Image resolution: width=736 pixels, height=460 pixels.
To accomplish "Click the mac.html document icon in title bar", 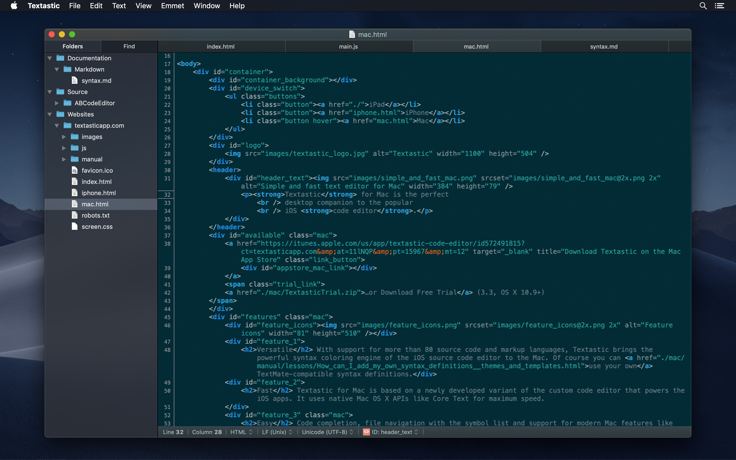I will pos(352,34).
